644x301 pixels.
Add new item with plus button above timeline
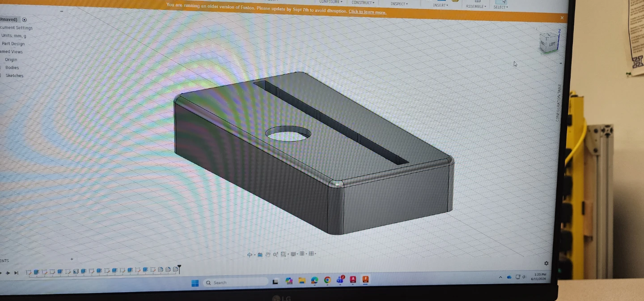coord(72,259)
